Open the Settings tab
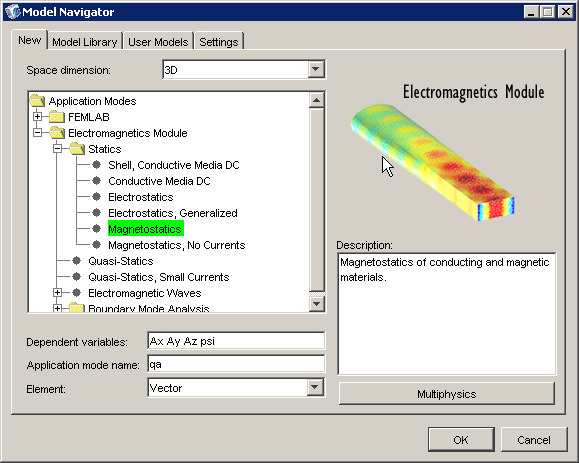 tap(219, 42)
